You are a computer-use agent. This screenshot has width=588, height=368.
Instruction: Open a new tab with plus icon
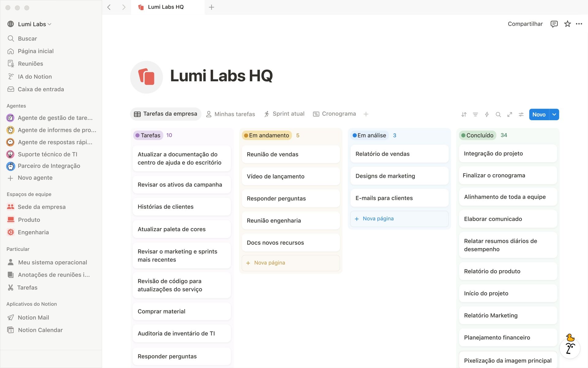(x=211, y=7)
